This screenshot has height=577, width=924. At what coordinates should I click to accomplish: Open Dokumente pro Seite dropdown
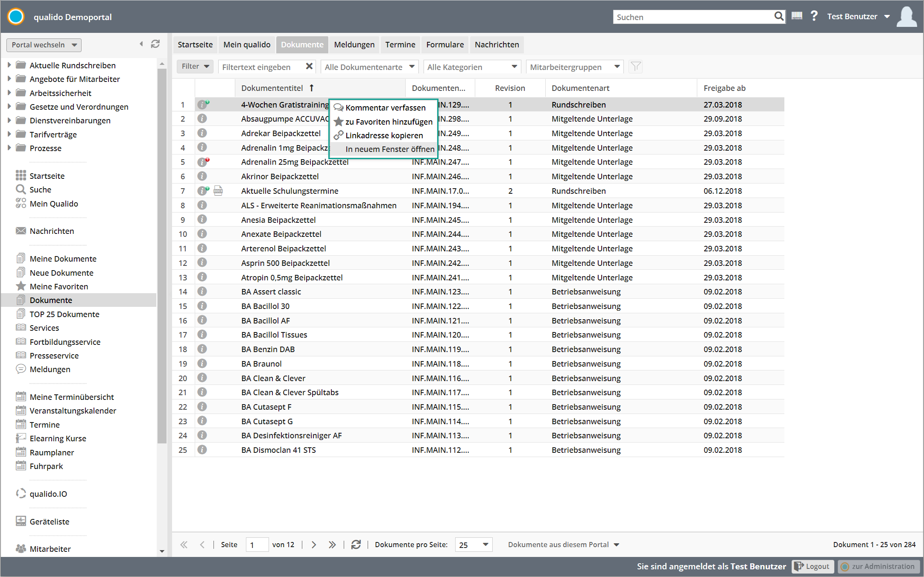(473, 545)
